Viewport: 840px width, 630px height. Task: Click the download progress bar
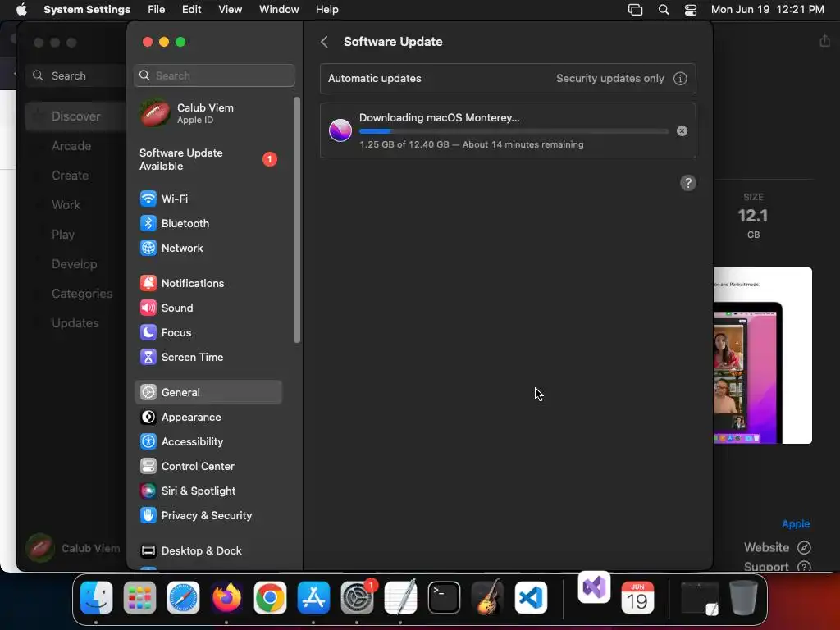tap(514, 131)
